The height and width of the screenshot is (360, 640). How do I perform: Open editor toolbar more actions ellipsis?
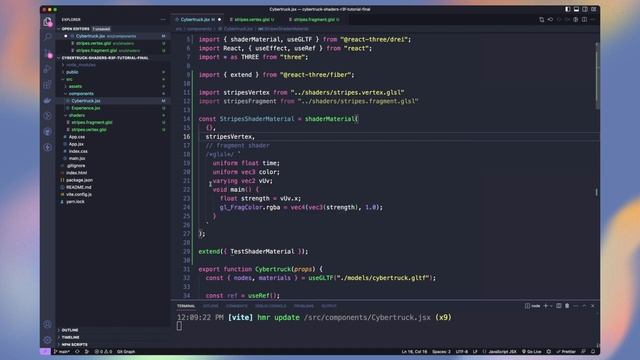click(x=593, y=19)
